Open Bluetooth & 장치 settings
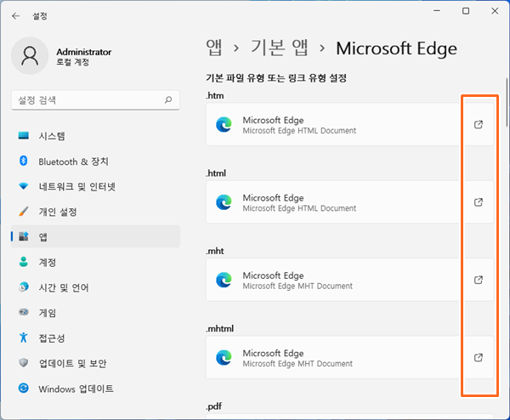 pyautogui.click(x=95, y=161)
